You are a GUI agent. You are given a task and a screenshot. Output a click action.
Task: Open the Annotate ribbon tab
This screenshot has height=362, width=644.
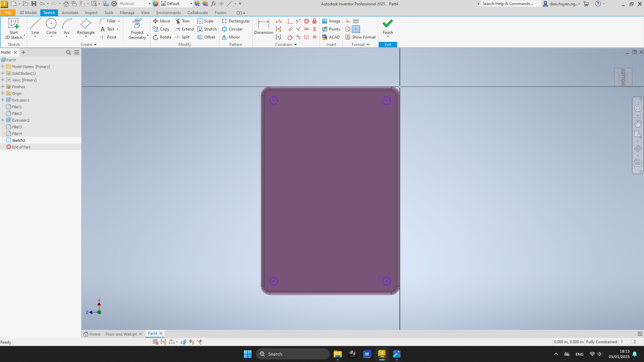pos(70,13)
